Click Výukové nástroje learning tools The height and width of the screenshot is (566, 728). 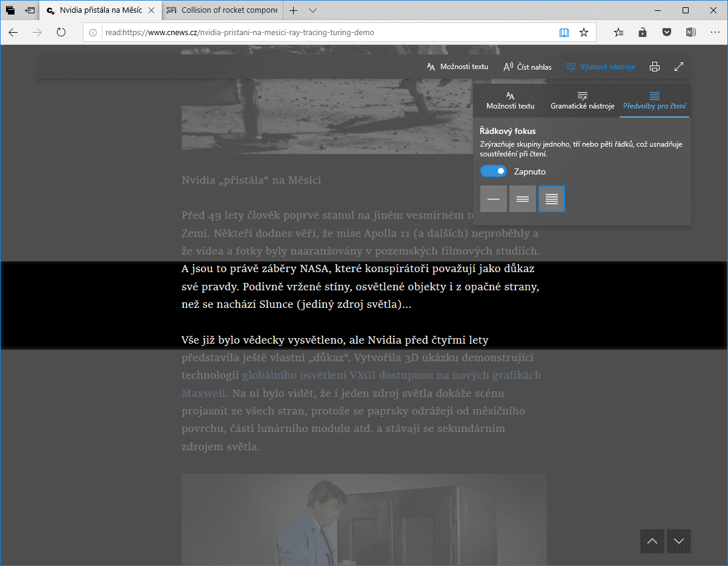(x=601, y=67)
